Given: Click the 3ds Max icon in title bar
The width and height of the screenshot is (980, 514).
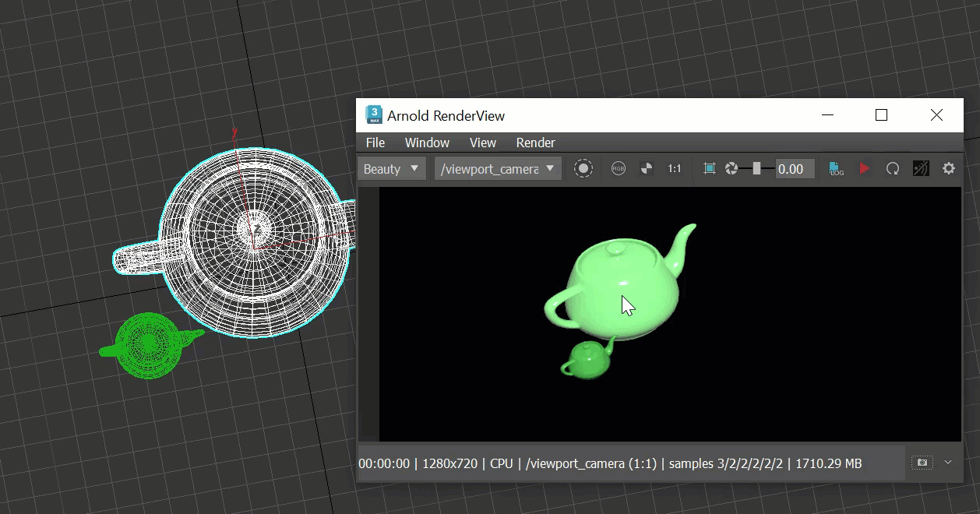Looking at the screenshot, I should point(374,115).
